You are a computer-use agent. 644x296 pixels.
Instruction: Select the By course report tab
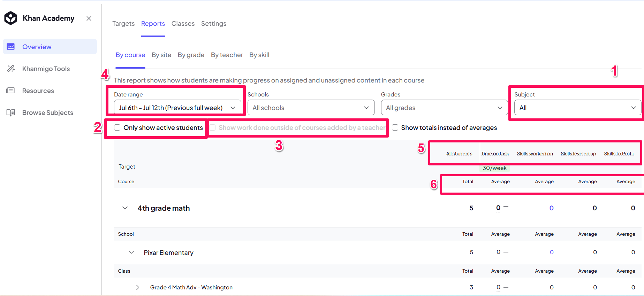pos(130,55)
